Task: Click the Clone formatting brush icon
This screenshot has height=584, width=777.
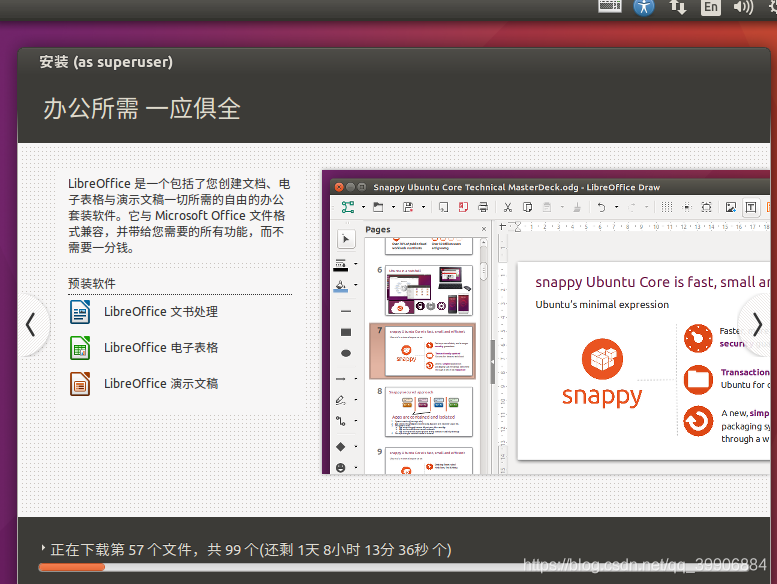Action: pyautogui.click(x=577, y=207)
